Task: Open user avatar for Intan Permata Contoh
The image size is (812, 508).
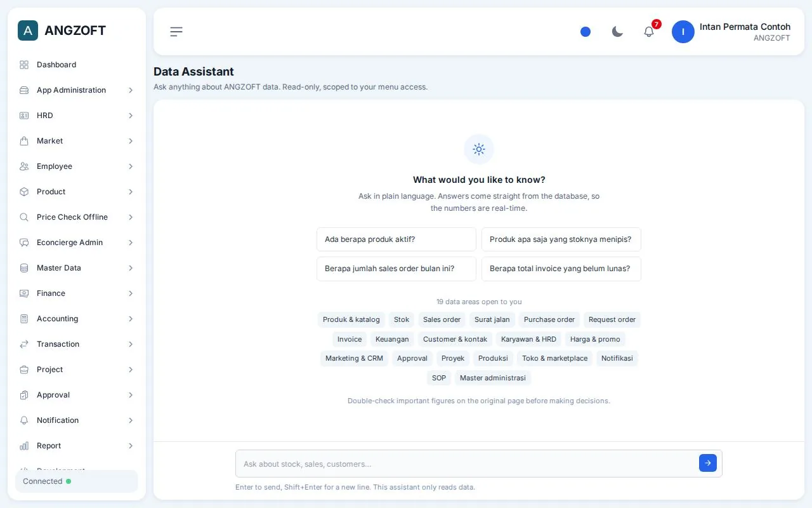Action: (683, 32)
